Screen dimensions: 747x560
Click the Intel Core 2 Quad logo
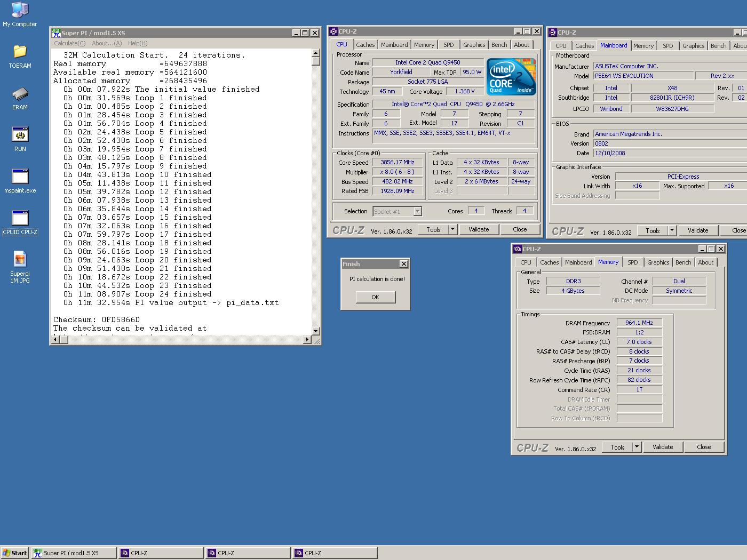tap(511, 77)
